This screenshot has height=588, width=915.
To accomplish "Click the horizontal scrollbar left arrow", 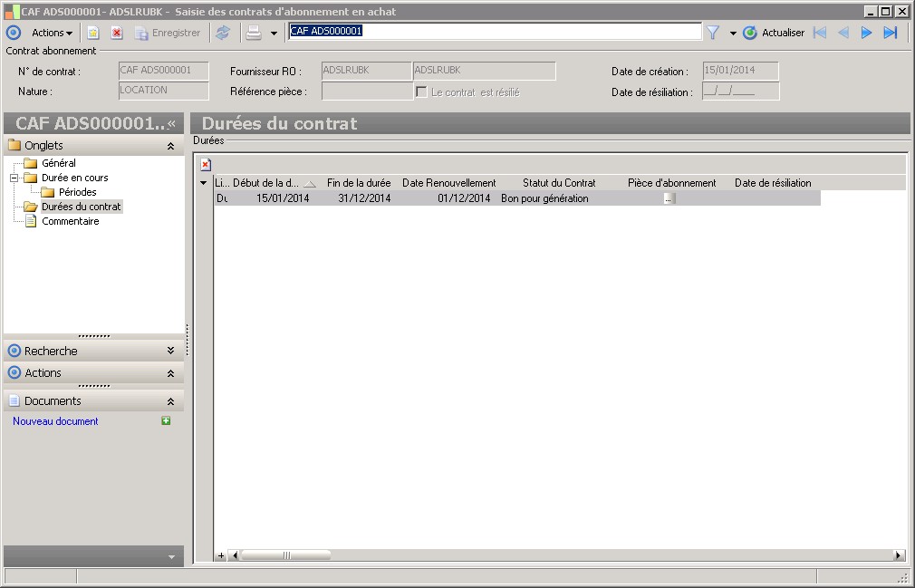I will pos(234,555).
